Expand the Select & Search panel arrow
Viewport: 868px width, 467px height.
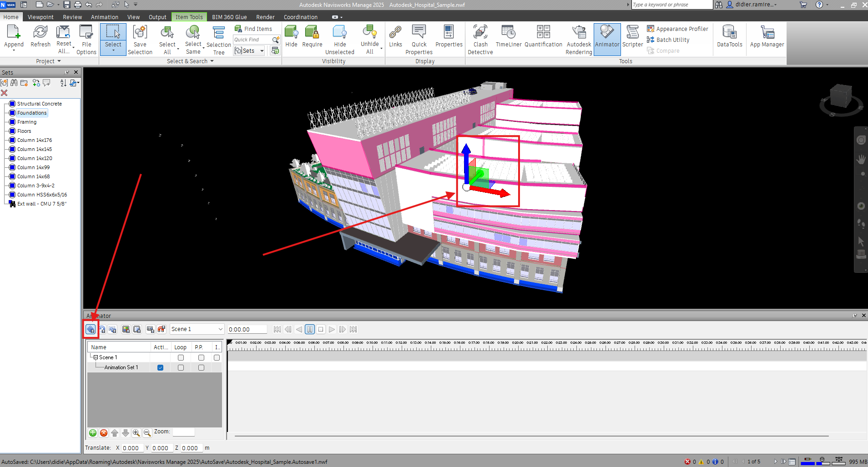pyautogui.click(x=212, y=61)
